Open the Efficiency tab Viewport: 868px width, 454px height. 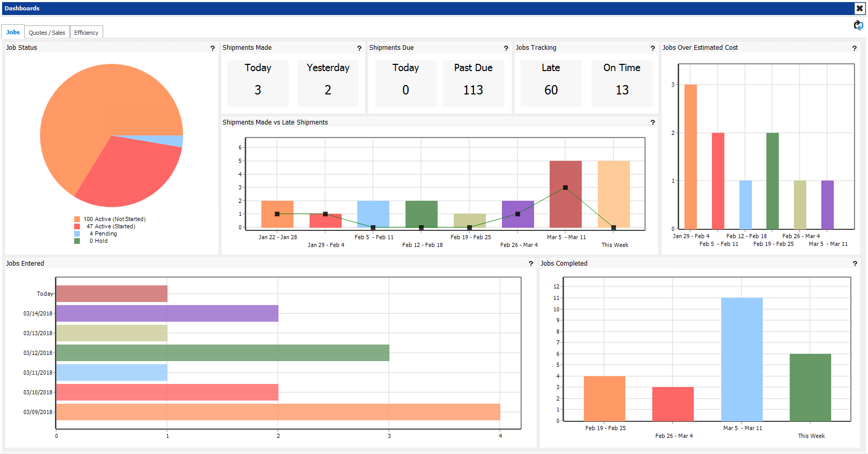[x=86, y=33]
